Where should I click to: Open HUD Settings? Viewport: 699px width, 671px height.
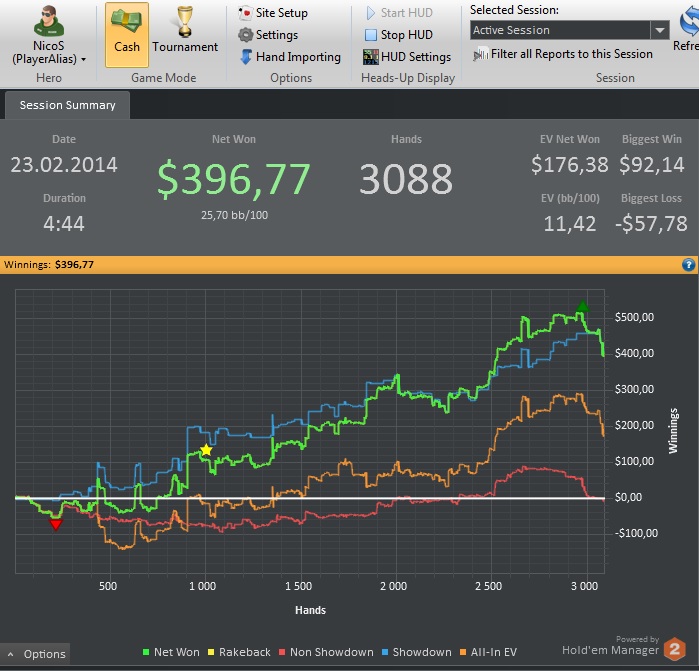point(407,57)
